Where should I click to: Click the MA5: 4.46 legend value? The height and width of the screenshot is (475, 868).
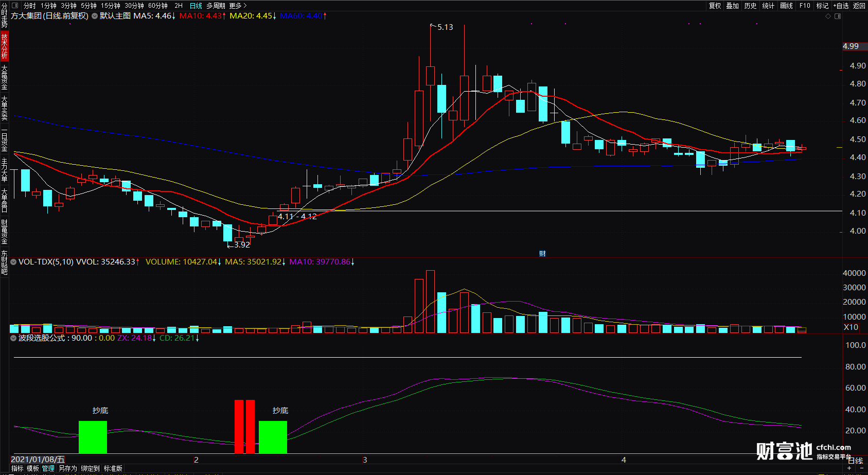click(x=155, y=16)
